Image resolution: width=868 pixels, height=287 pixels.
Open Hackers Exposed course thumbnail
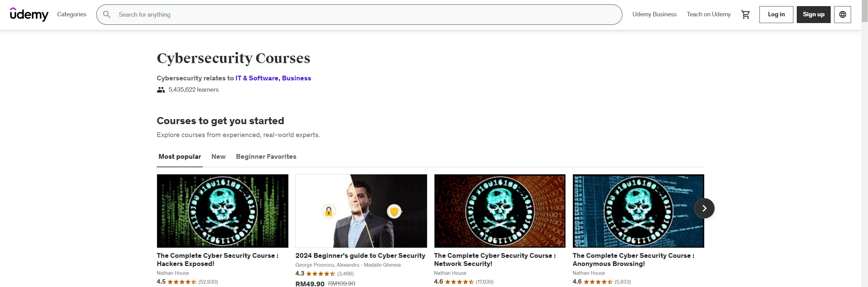point(223,211)
